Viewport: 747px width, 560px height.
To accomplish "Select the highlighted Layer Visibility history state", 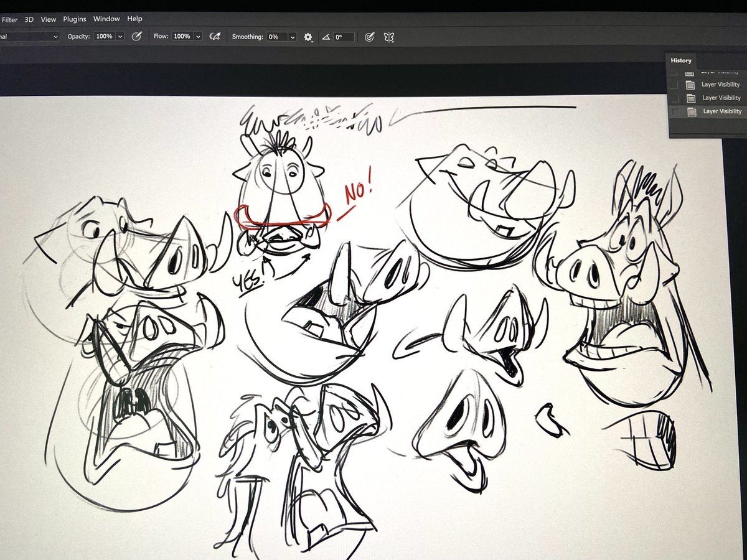I will click(707, 111).
